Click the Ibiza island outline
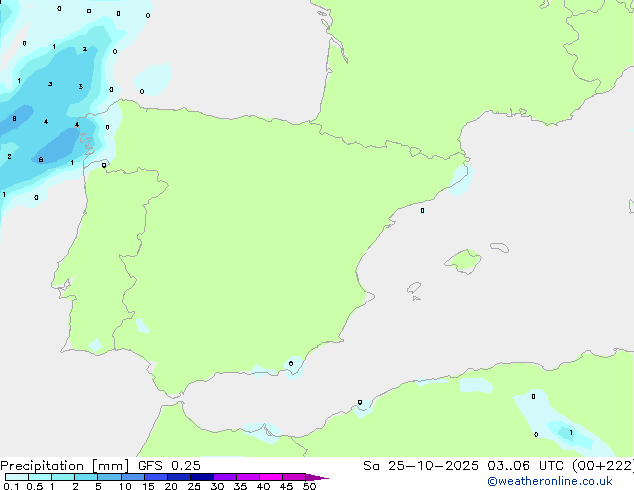634x490 pixels. tap(414, 288)
